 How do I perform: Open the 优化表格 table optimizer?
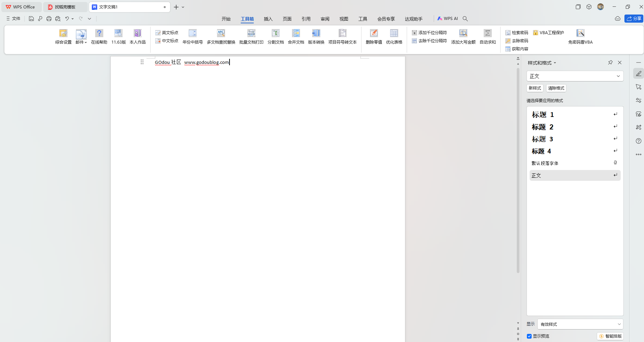click(394, 33)
